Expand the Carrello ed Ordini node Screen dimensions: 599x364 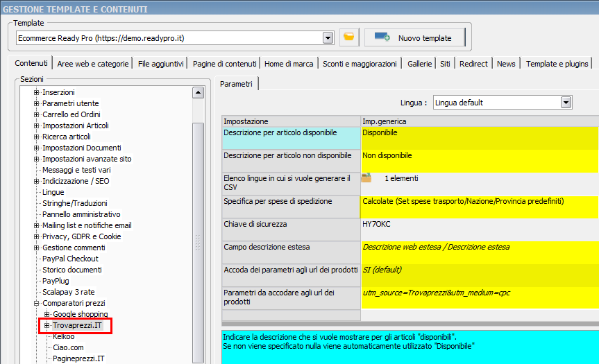pos(37,114)
